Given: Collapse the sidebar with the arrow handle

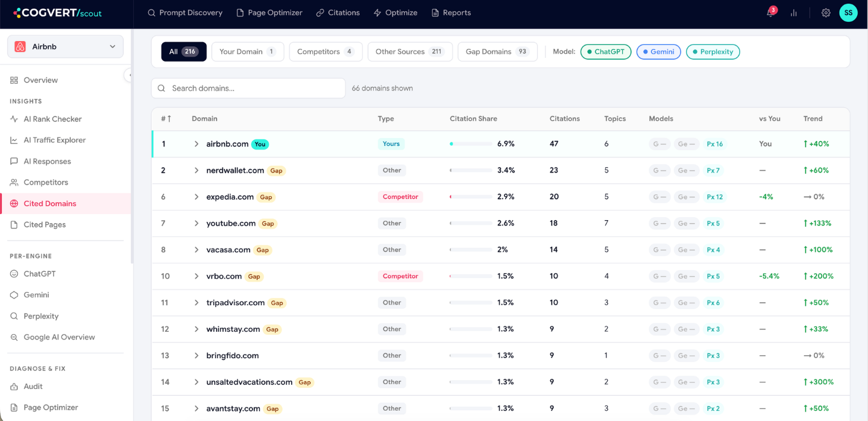Looking at the screenshot, I should point(129,75).
